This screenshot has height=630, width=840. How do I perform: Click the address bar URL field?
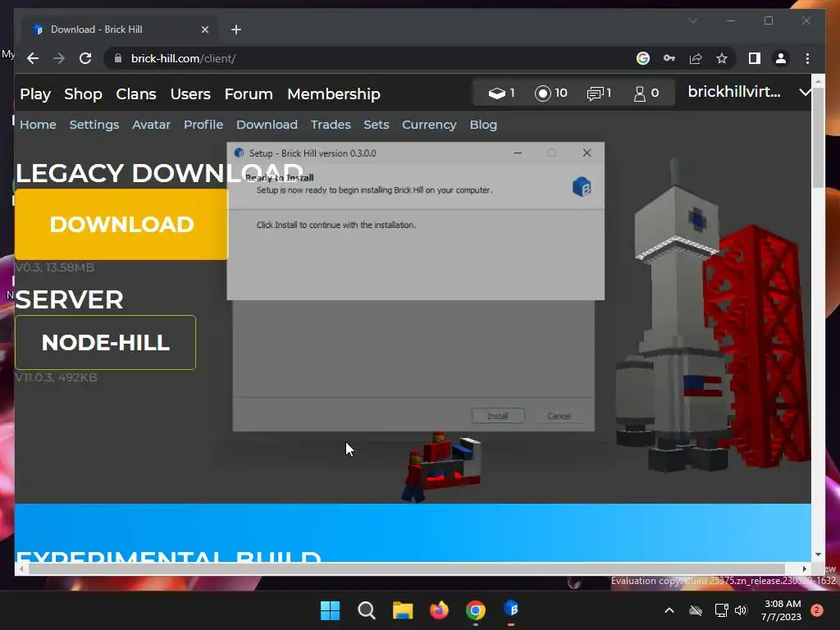[375, 58]
